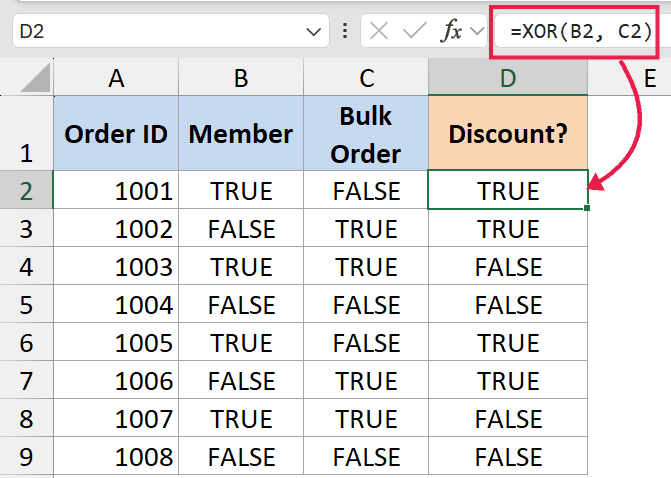The height and width of the screenshot is (478, 671).
Task: Select Bulk Order value for order 1003
Action: coord(366,266)
